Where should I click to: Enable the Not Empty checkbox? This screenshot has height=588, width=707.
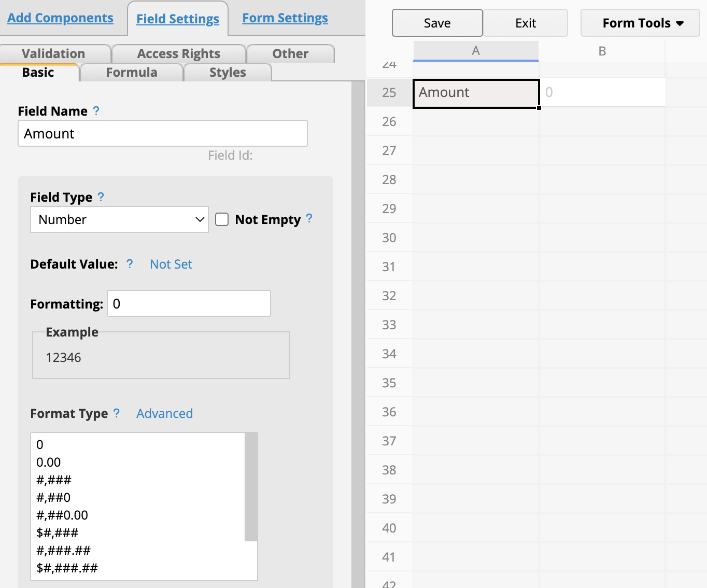222,219
